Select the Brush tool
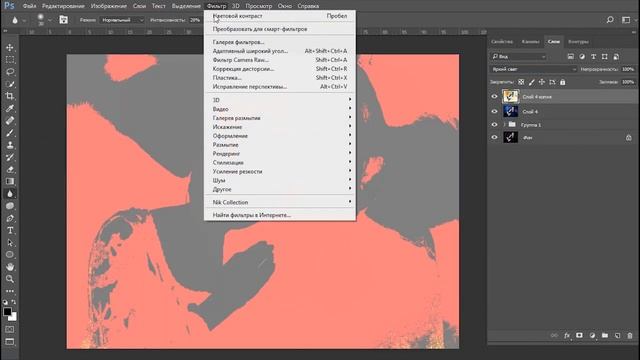Viewport: 640px width, 360px height. tap(10, 133)
